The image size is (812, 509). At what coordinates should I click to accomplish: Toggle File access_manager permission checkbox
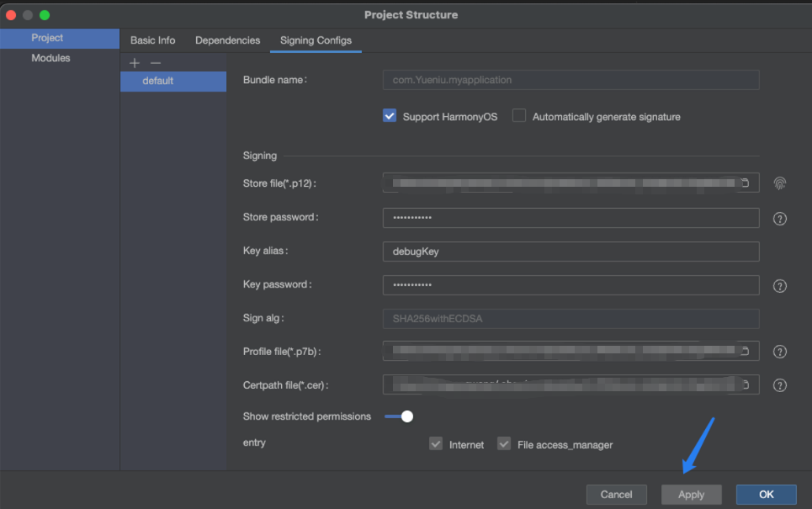[x=504, y=443]
